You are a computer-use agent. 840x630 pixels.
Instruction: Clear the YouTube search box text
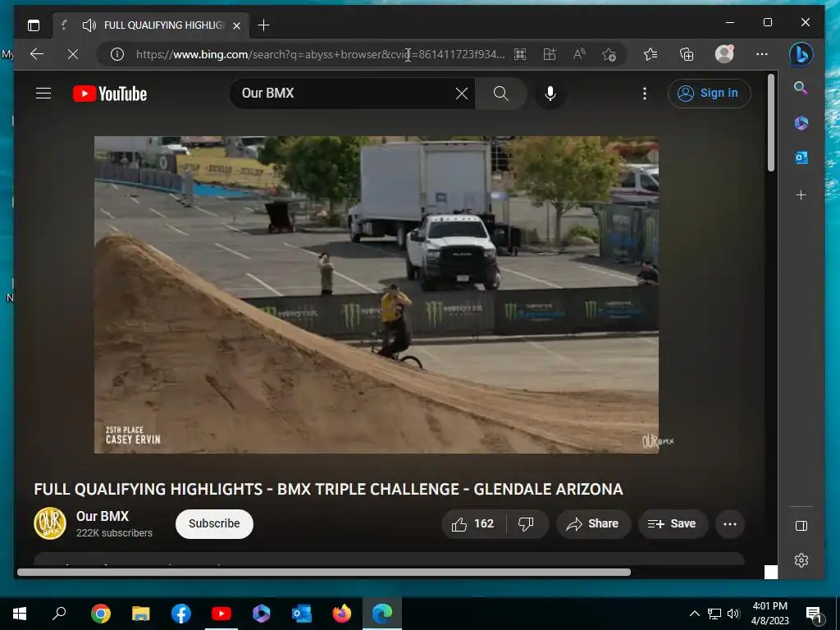(461, 94)
